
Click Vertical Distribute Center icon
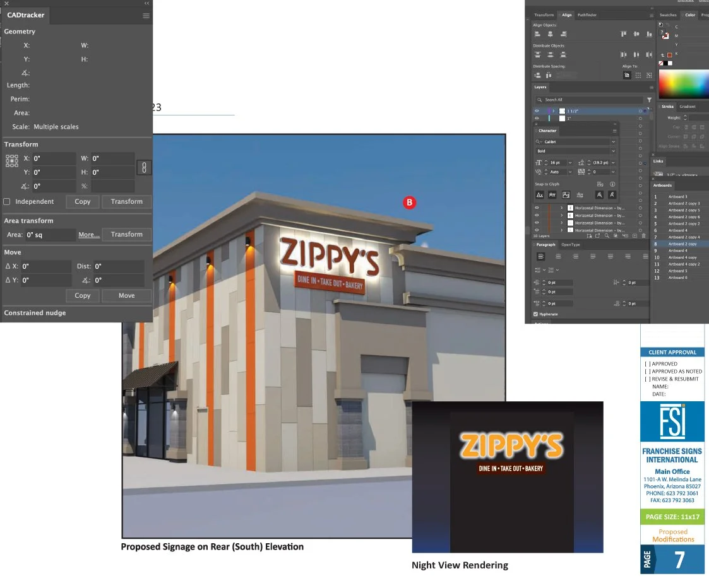551,55
